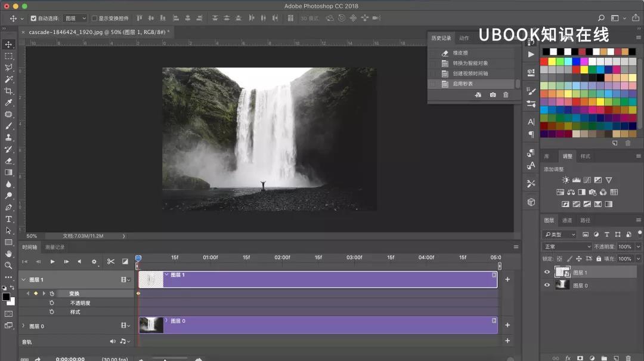The height and width of the screenshot is (361, 644).
Task: Select the Clone Stamp tool
Action: pos(8,137)
